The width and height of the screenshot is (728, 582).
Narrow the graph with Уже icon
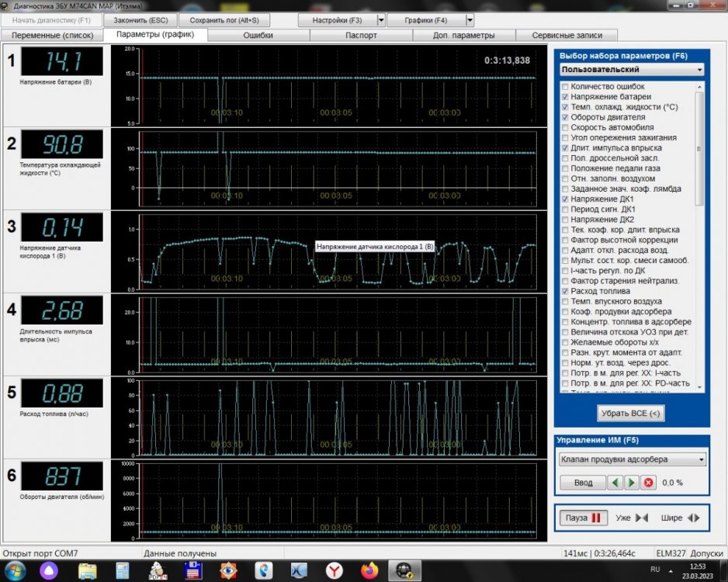click(x=642, y=518)
